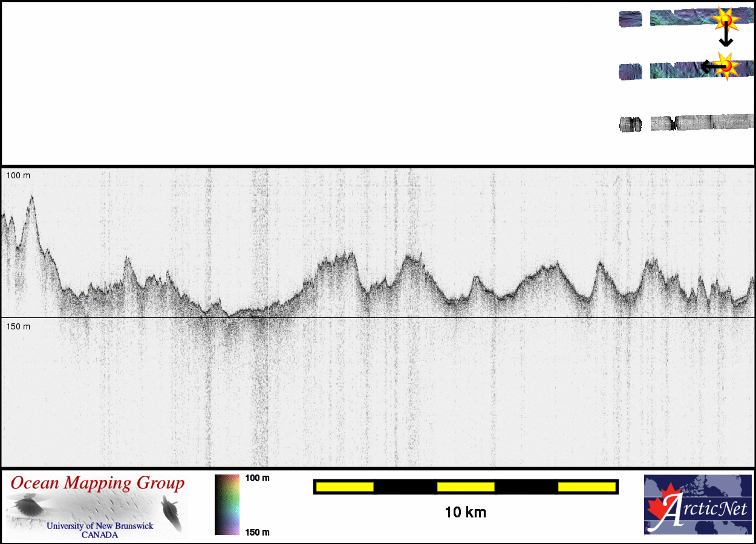
Task: Click the 150 m label beside the color scale
Action: click(x=257, y=532)
